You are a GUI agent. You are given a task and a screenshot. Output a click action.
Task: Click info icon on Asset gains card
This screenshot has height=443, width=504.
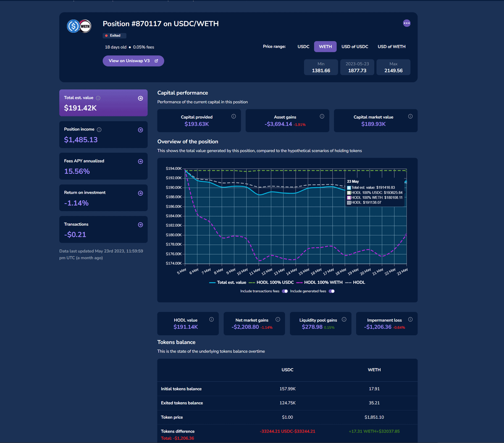(322, 116)
